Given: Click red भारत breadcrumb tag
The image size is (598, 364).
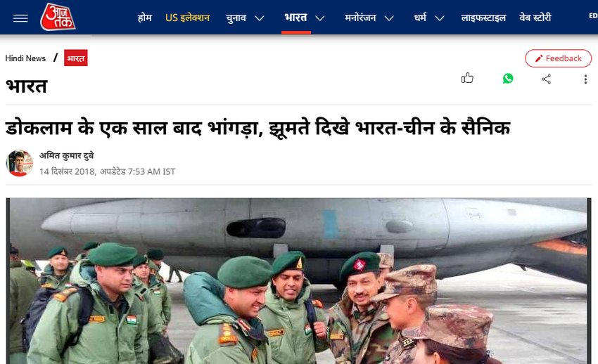Looking at the screenshot, I should (x=75, y=58).
